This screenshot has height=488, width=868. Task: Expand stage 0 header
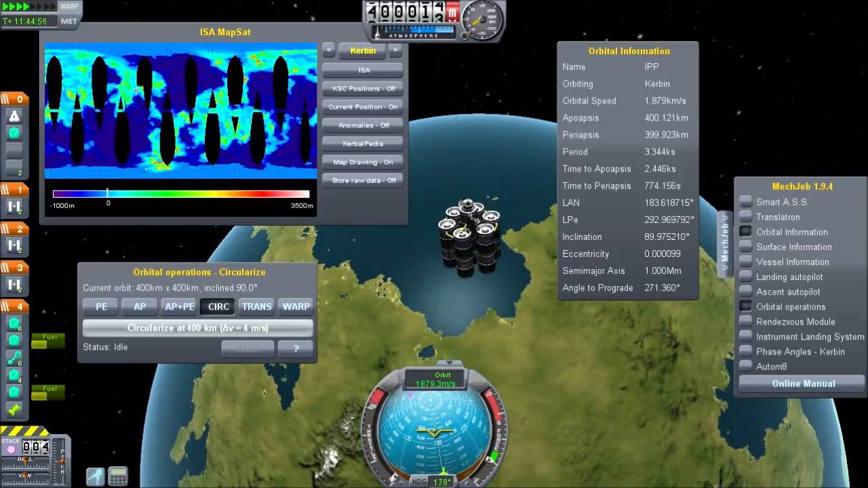(14, 99)
